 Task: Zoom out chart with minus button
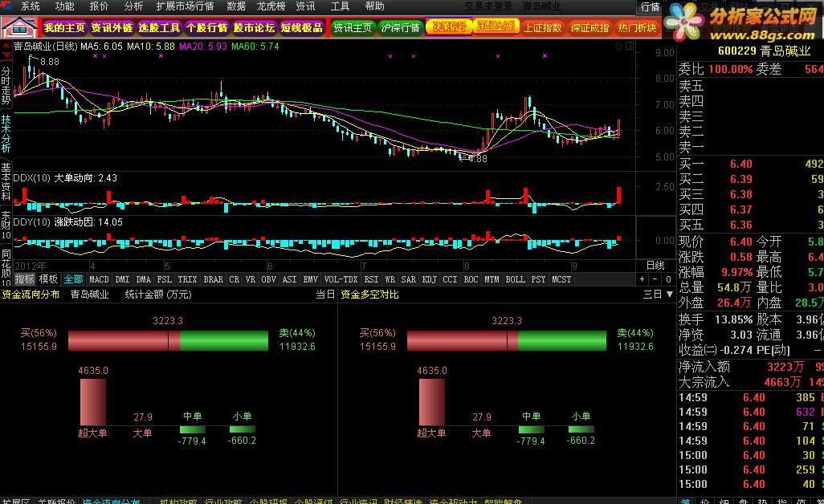tap(655, 279)
